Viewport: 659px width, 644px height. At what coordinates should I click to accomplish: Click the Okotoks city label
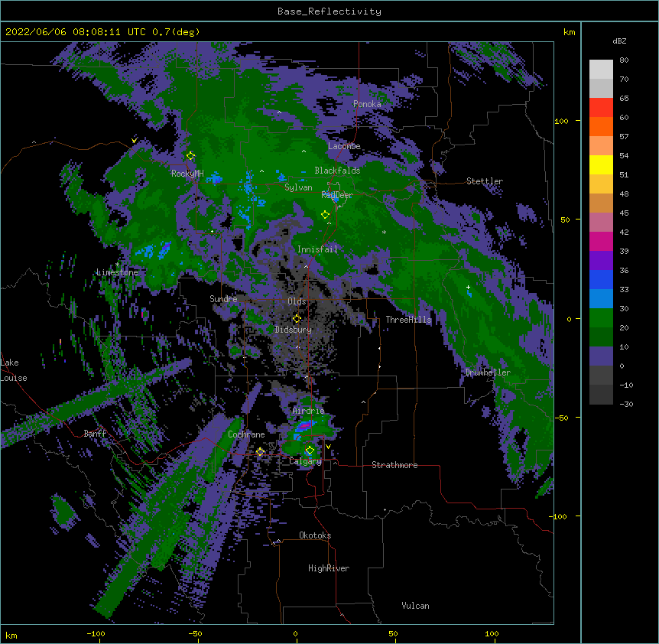tap(315, 535)
